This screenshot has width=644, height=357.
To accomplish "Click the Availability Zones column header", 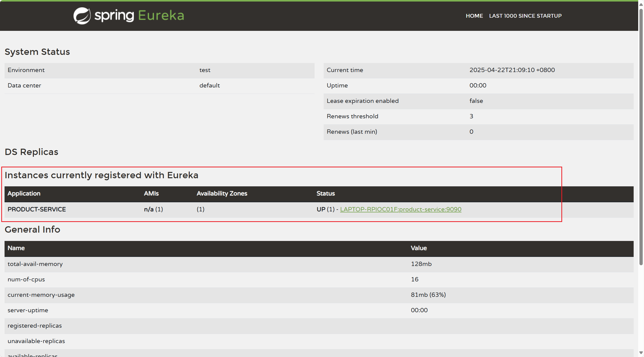I will pos(222,193).
